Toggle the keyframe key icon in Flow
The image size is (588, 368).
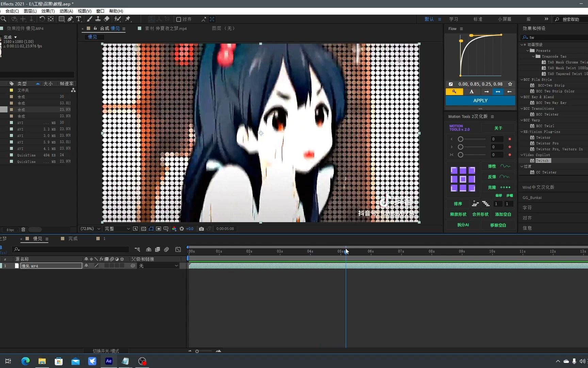[454, 92]
